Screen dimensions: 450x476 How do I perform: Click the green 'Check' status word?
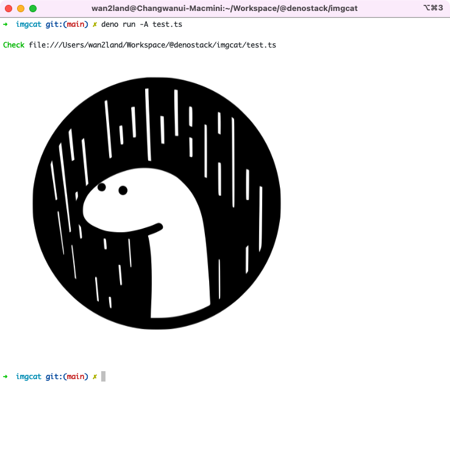coord(13,45)
